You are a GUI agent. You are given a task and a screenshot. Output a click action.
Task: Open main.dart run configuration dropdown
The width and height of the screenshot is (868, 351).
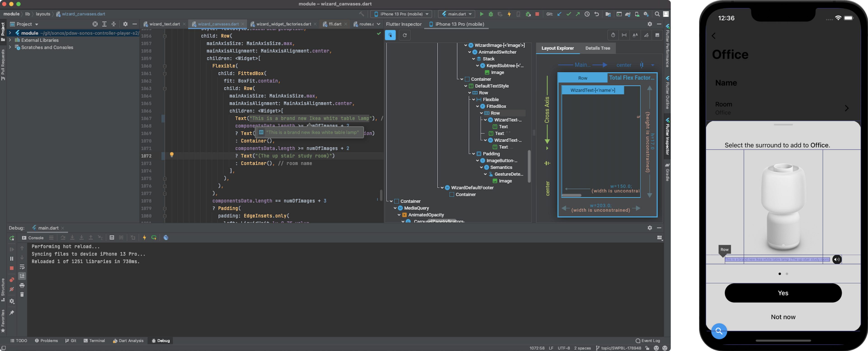click(x=457, y=14)
